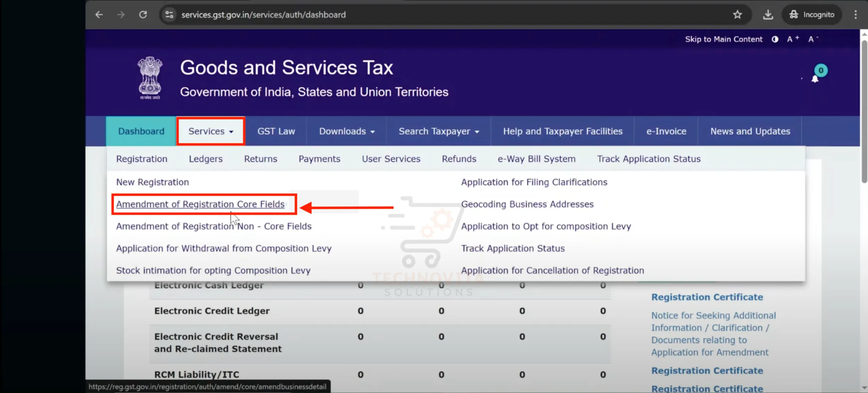Expand the Search Taxpayer dropdown
868x393 pixels.
click(439, 131)
